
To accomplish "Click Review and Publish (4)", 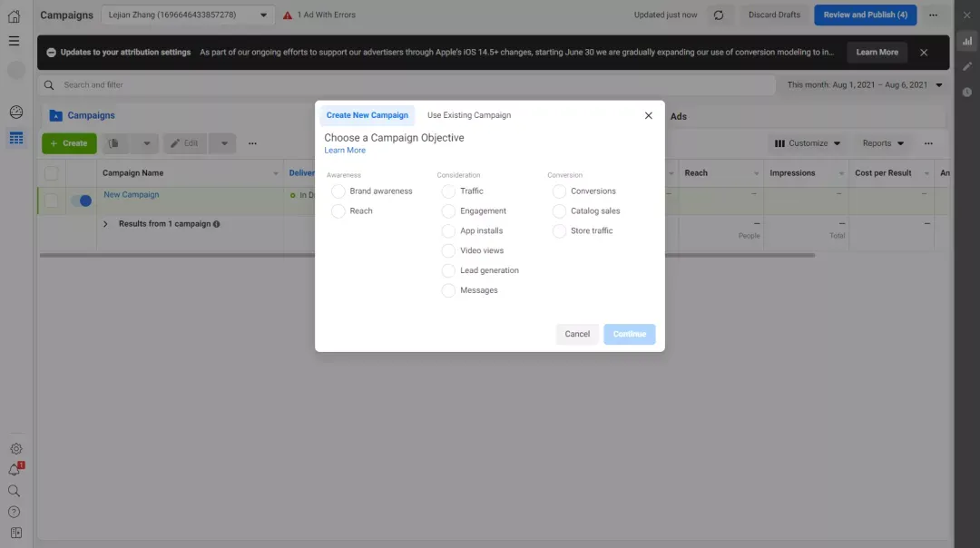I will tap(865, 15).
